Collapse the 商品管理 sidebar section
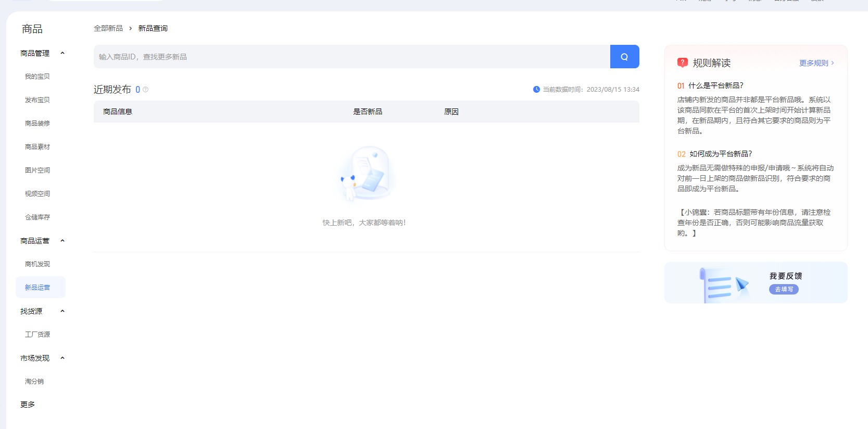The width and height of the screenshot is (868, 429). (x=62, y=53)
